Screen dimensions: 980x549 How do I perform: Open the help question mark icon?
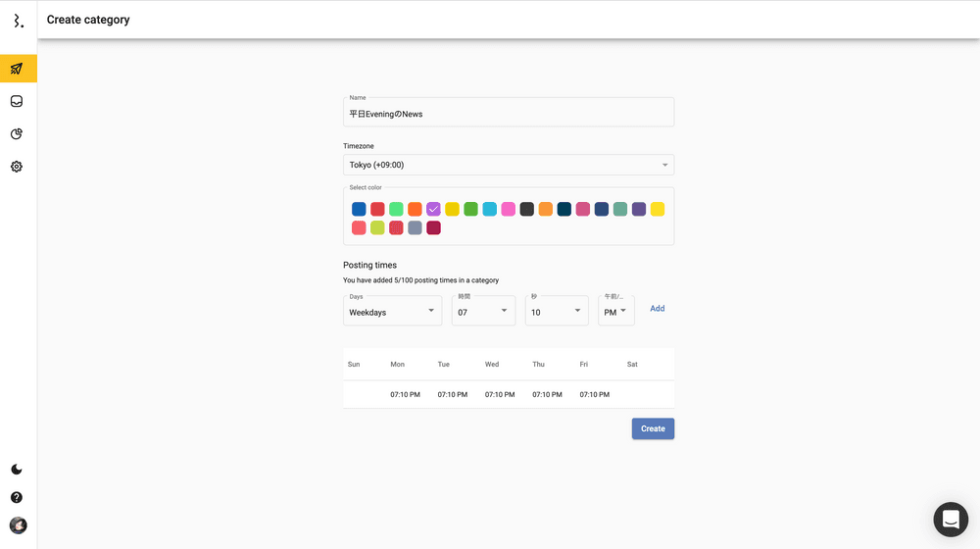pos(17,497)
